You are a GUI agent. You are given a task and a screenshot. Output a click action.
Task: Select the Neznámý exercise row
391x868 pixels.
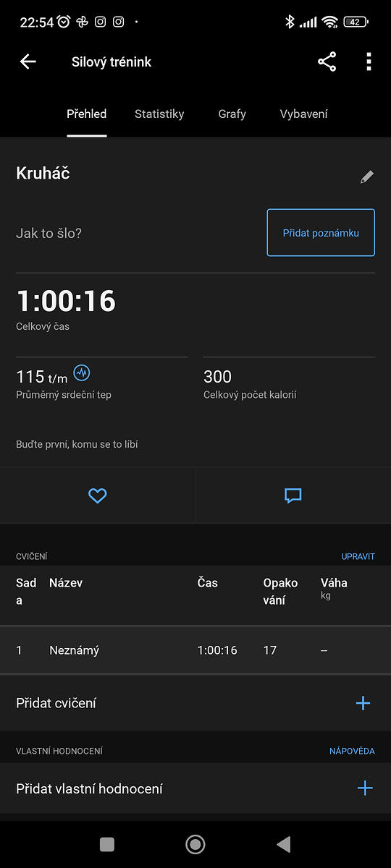[195, 650]
